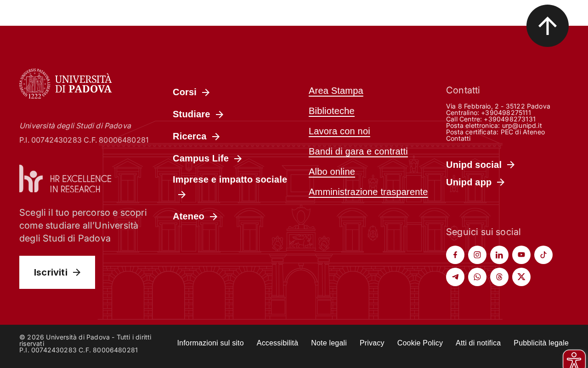
Task: Click the Call Centre phone number
Action: [509, 119]
